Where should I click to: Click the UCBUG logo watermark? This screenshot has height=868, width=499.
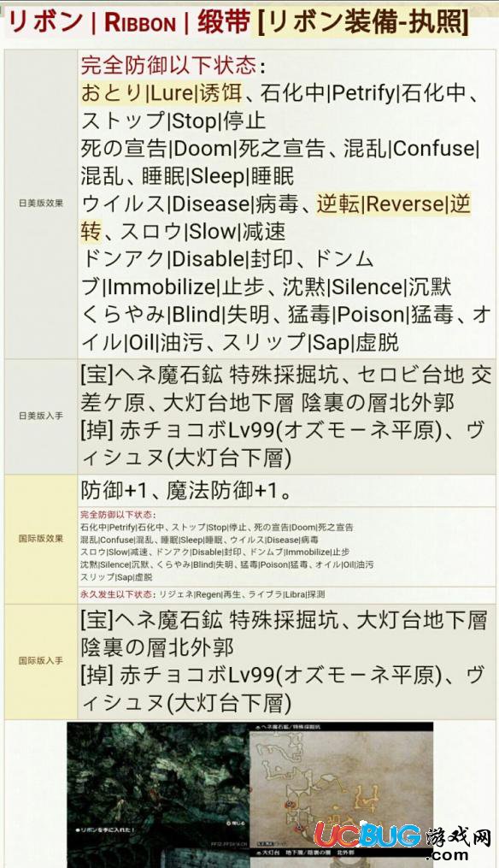[x=367, y=835]
